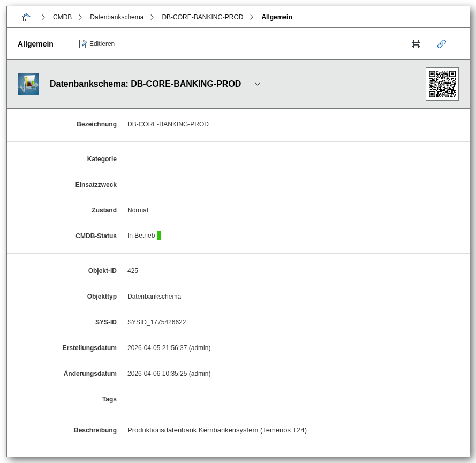Click the Objekt-ID value 425

click(133, 271)
